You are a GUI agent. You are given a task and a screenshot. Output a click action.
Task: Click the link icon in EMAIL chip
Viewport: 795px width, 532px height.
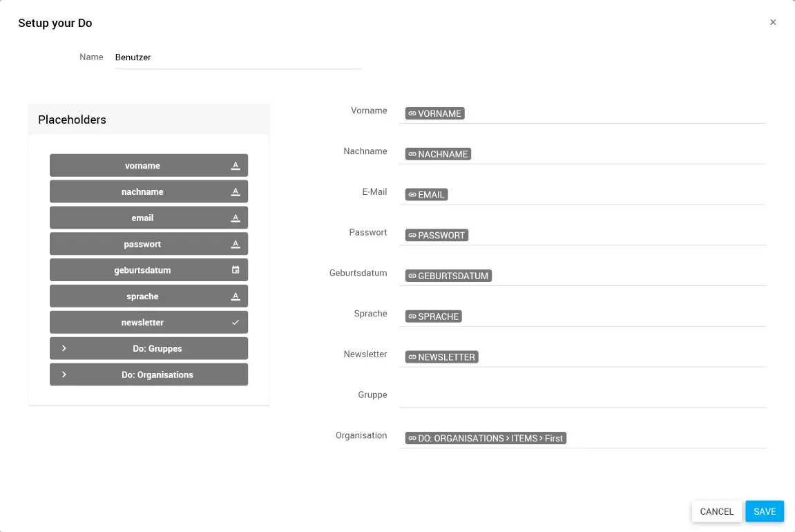412,195
